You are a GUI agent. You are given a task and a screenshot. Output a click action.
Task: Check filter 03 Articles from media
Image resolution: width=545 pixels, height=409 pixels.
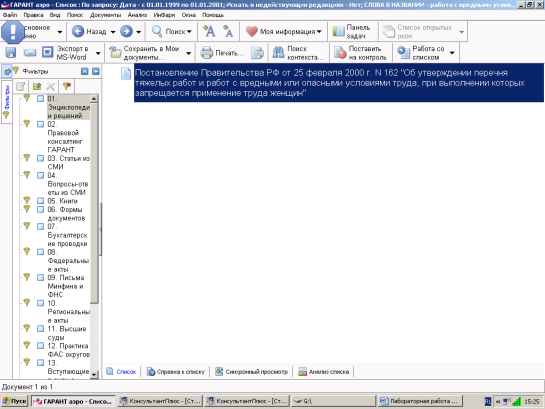(40, 158)
